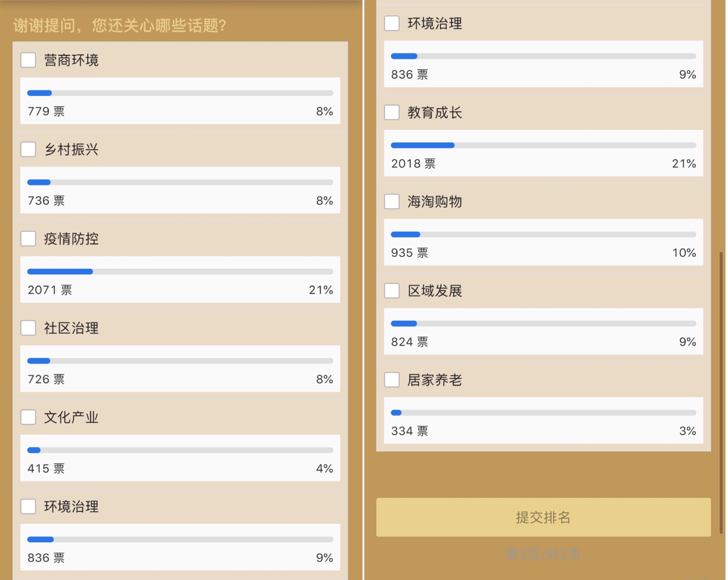Mark the 居家养老 checkbox

[392, 380]
